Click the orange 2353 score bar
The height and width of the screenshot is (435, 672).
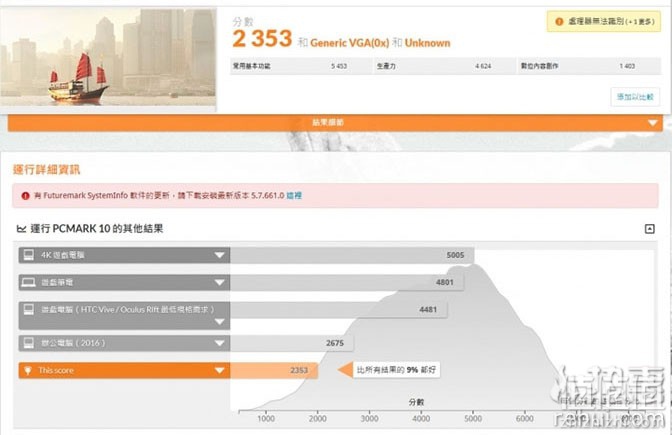pyautogui.click(x=274, y=370)
